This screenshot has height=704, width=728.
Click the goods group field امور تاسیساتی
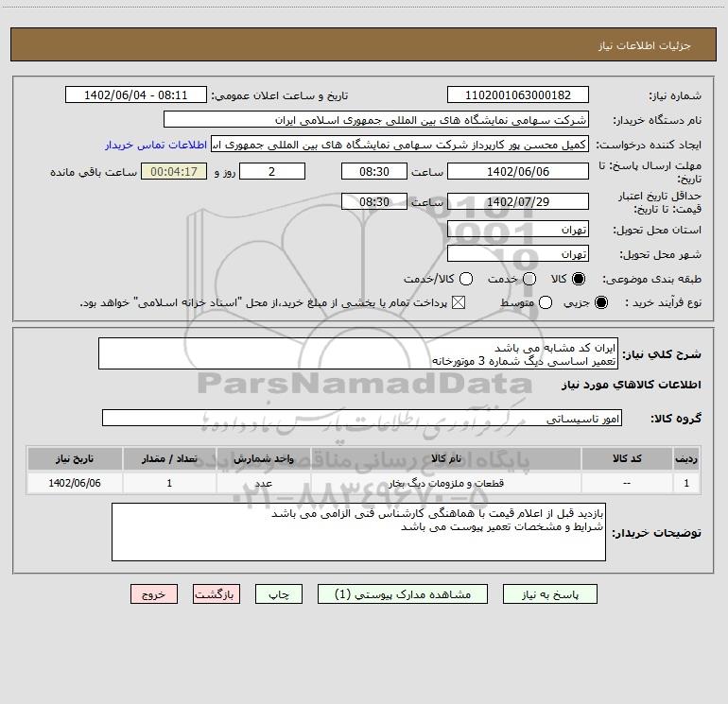(x=362, y=418)
